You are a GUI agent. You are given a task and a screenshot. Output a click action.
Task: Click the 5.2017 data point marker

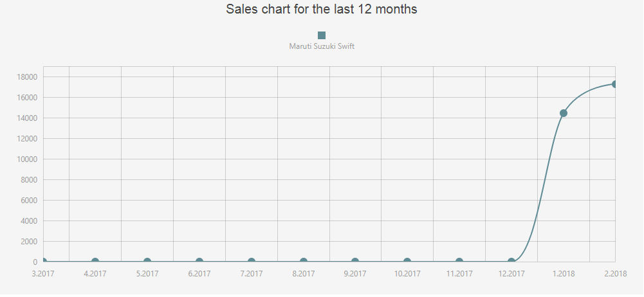coord(147,262)
